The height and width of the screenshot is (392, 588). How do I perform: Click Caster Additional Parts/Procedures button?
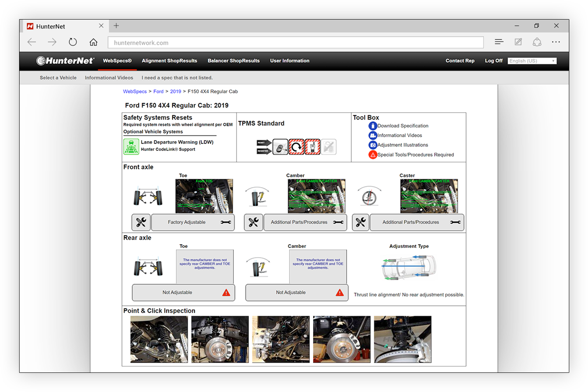417,222
